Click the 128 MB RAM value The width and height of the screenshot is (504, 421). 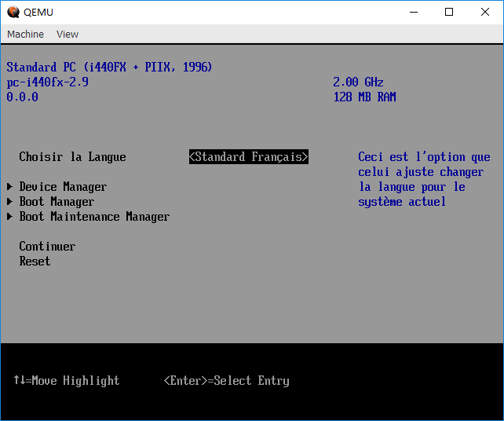(364, 97)
